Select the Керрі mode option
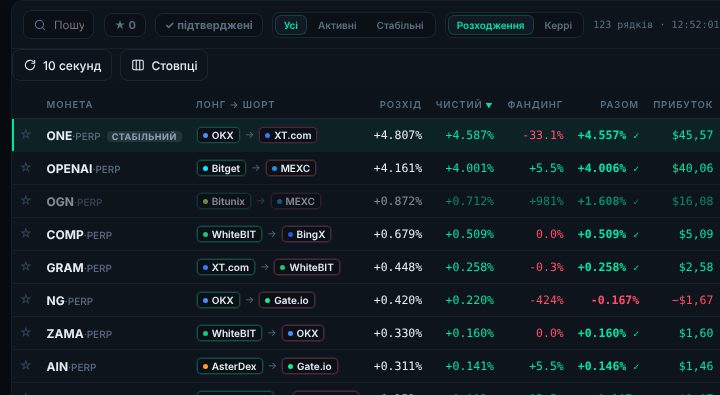 [558, 25]
